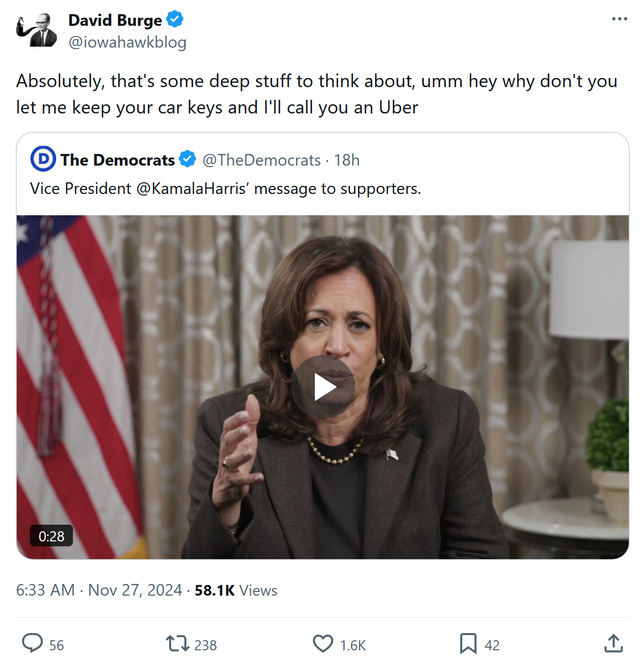Viewport: 644px width, 666px height.
Task: Click the 0:28 video duration label
Action: coord(52,536)
